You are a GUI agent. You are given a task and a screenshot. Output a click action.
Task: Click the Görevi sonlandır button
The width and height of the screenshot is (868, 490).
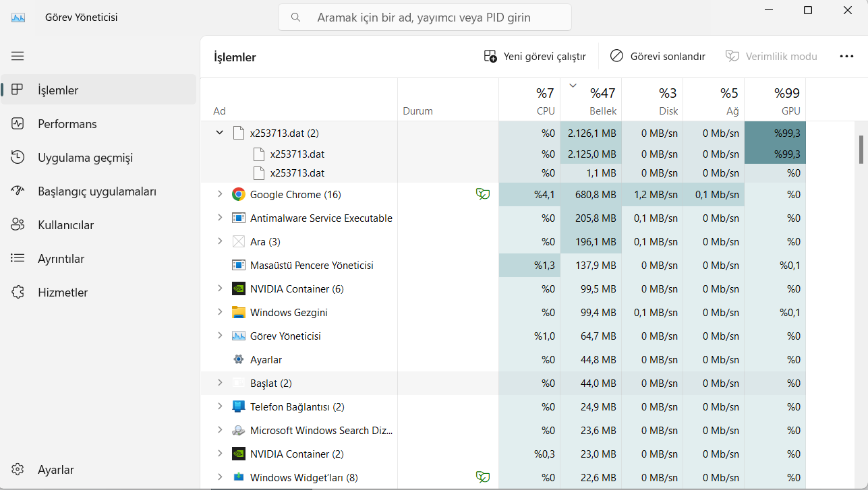click(658, 57)
